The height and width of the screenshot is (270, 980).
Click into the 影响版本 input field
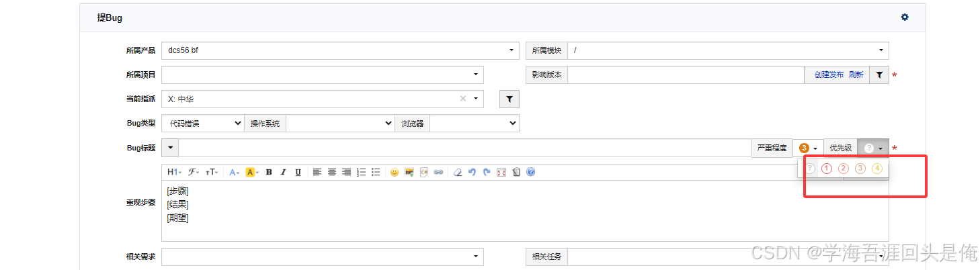pos(686,75)
